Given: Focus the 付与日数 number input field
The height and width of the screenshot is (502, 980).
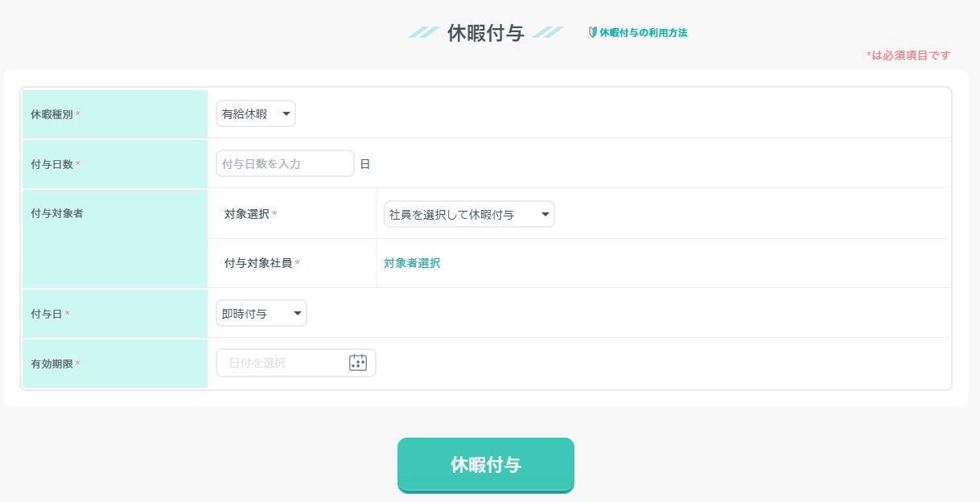Looking at the screenshot, I should [285, 164].
